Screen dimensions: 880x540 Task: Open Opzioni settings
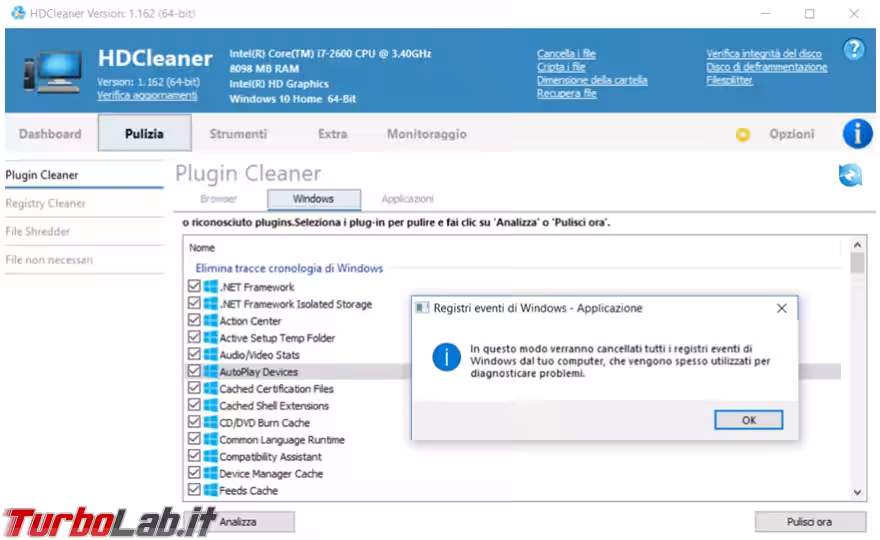(x=791, y=134)
